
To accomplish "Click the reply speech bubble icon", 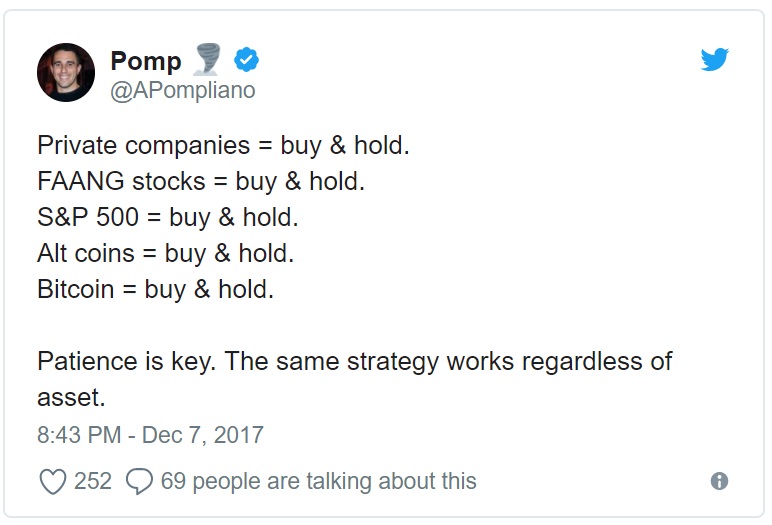I will [x=139, y=481].
